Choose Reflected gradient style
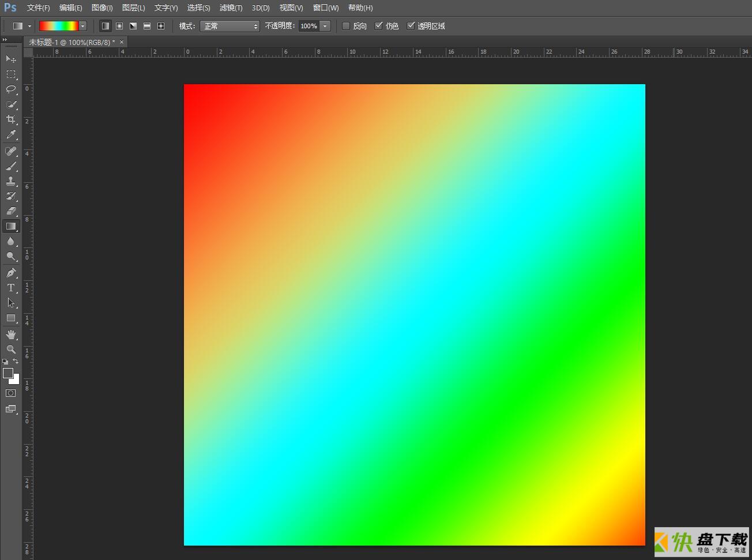 pyautogui.click(x=147, y=26)
